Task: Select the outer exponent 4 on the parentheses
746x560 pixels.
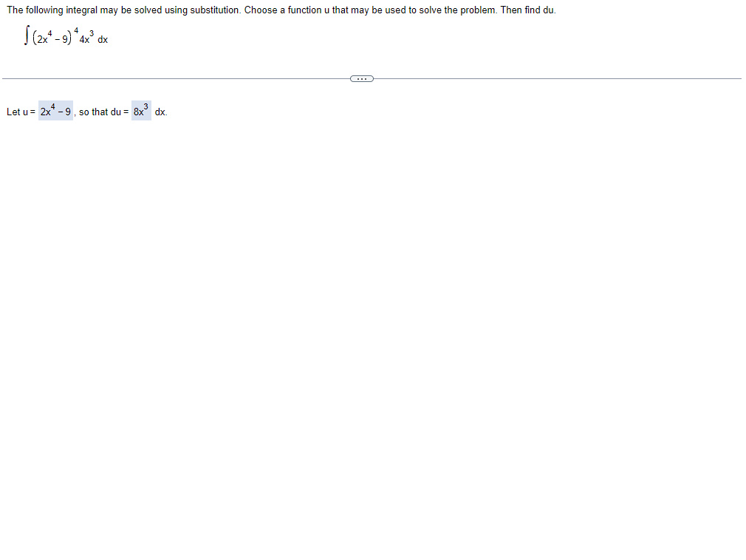Action: pyautogui.click(x=75, y=31)
